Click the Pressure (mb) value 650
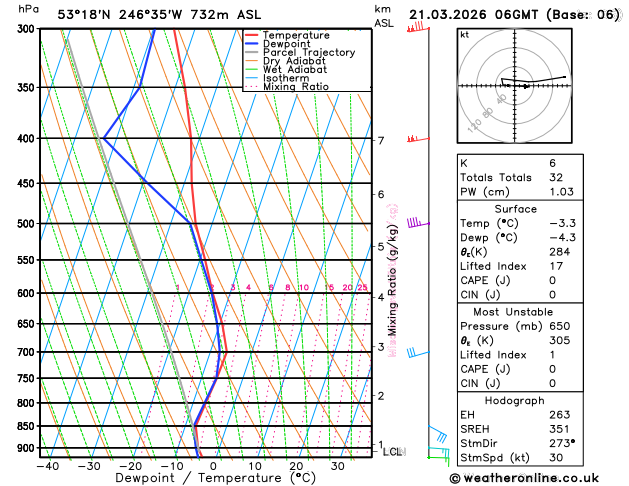 [560, 326]
